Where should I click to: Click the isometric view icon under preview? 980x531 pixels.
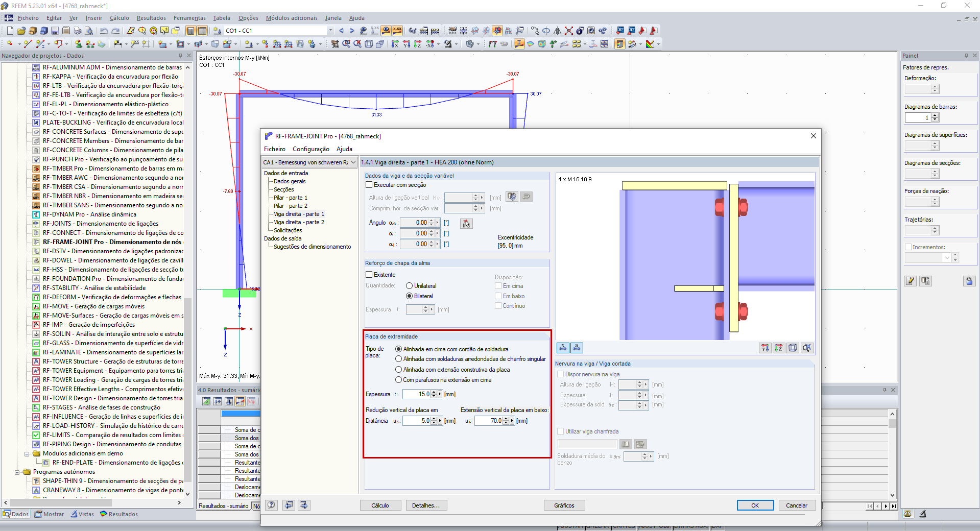pyautogui.click(x=793, y=348)
